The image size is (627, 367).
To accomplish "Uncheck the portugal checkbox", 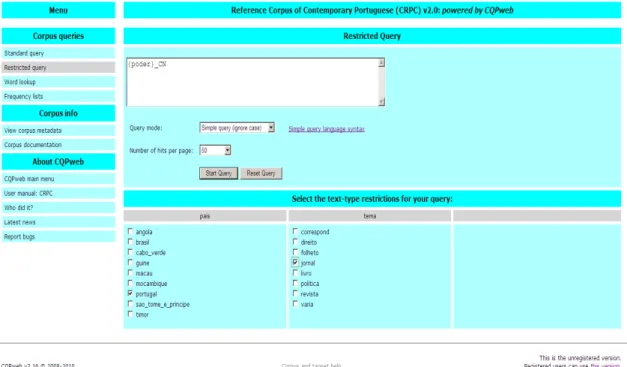I will tap(130, 293).
